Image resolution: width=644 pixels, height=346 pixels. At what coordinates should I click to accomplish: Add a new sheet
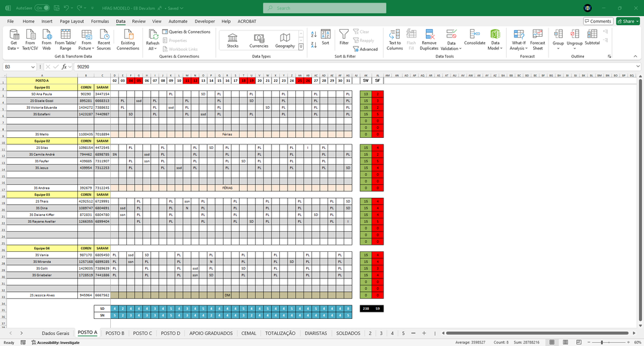[424, 333]
